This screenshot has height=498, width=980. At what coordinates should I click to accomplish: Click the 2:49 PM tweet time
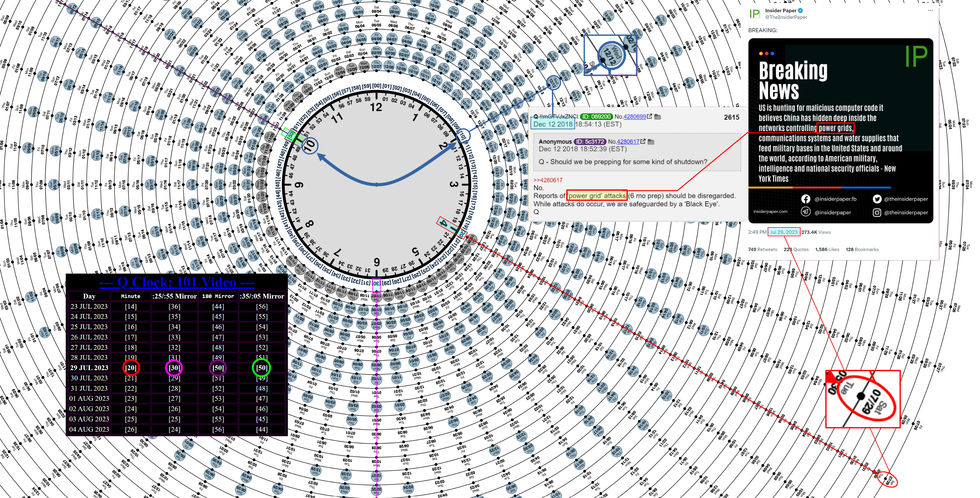click(x=757, y=232)
